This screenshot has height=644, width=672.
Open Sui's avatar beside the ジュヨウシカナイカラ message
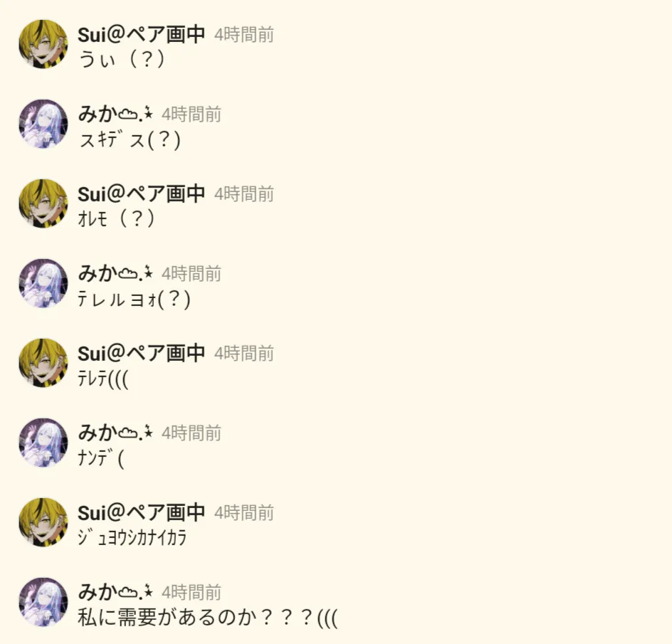coord(43,522)
